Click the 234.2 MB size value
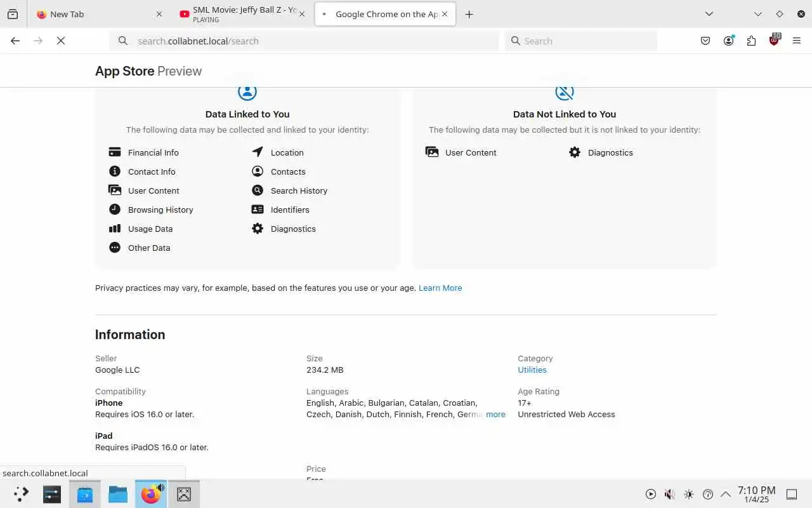 click(x=325, y=370)
